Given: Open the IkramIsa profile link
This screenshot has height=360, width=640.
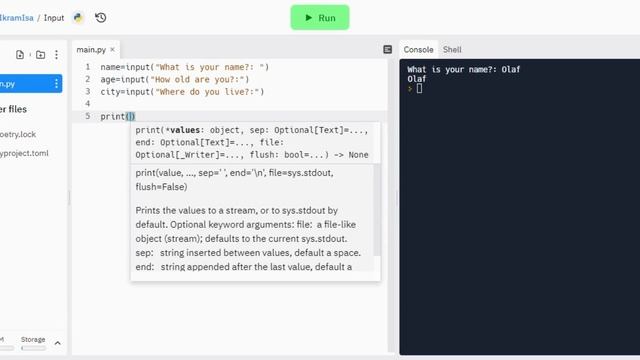Looking at the screenshot, I should [16, 18].
